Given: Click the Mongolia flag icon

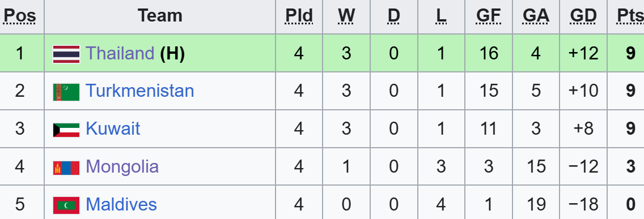Looking at the screenshot, I should (66, 168).
